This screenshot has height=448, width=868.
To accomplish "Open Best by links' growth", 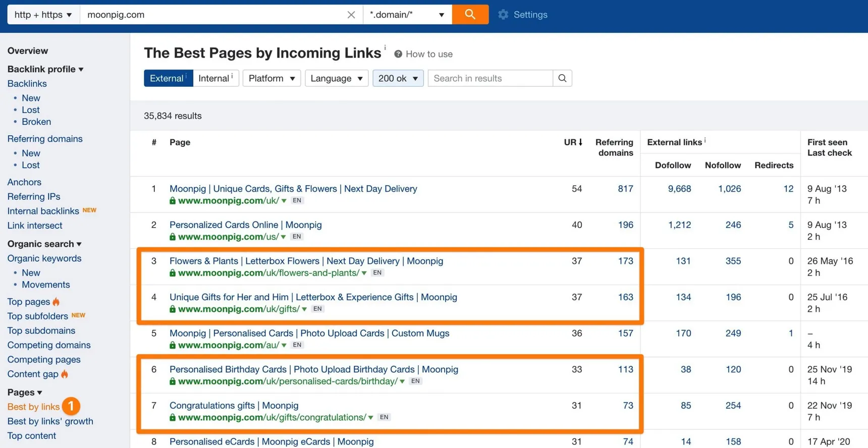I will pyautogui.click(x=50, y=421).
